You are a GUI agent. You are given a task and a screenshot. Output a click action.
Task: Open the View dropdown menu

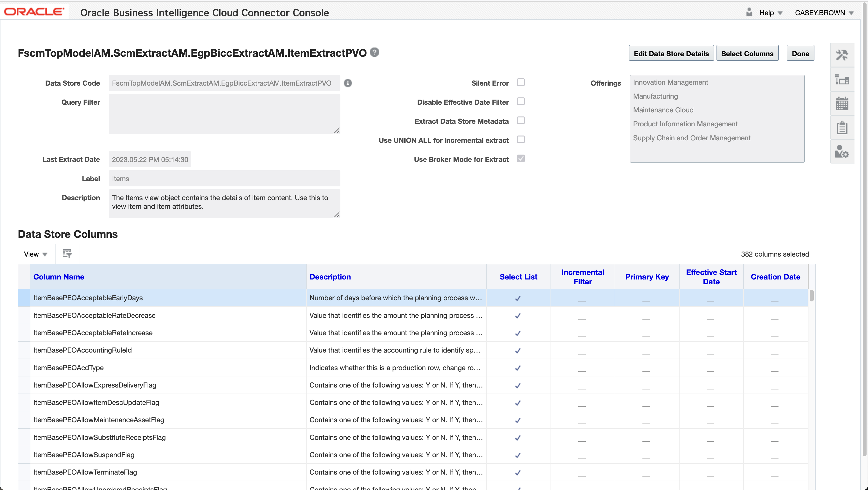click(35, 254)
